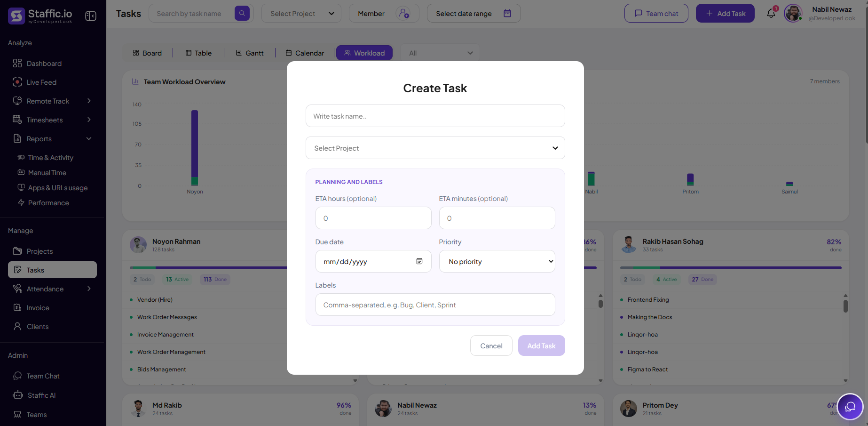Collapse the Reports submenu
Image resolution: width=868 pixels, height=426 pixels.
tap(89, 138)
